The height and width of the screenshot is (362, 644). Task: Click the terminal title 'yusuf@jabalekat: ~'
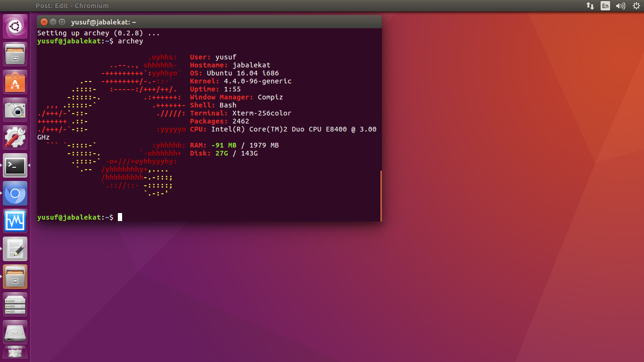(104, 22)
